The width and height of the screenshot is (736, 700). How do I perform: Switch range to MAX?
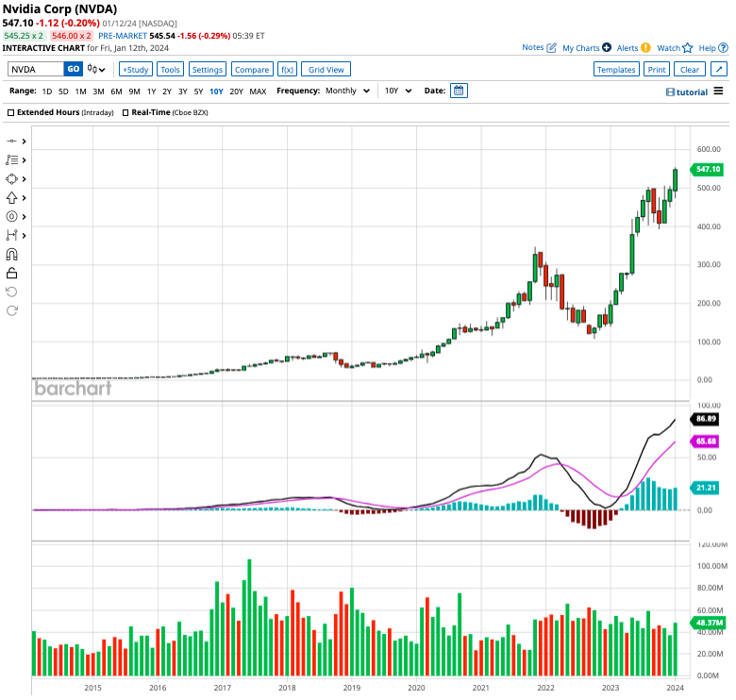[258, 92]
